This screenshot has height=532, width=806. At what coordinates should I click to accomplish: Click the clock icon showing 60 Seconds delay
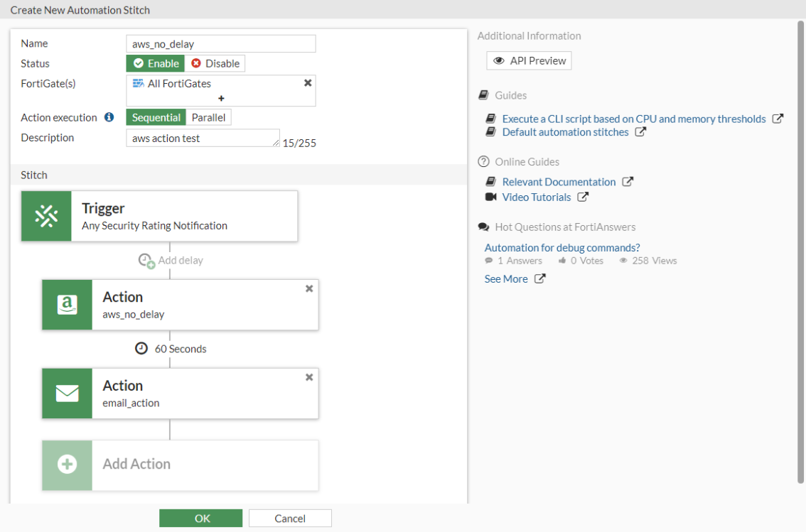click(140, 348)
